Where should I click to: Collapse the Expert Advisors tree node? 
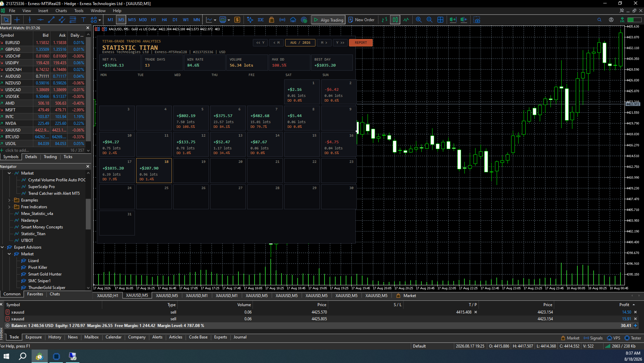pyautogui.click(x=2, y=247)
